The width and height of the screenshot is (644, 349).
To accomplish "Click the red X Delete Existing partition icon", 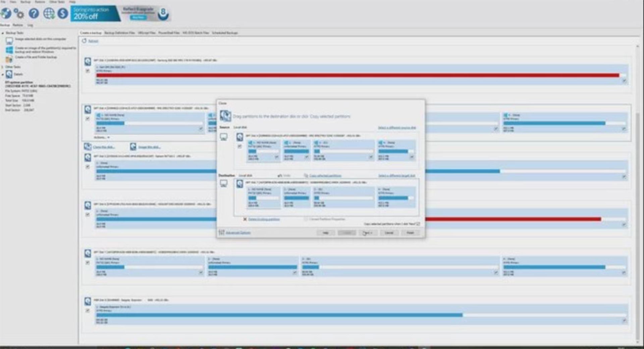I will coord(245,219).
